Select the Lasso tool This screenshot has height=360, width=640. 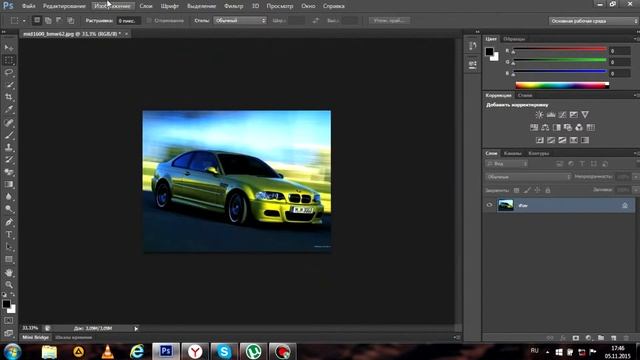coord(9,73)
